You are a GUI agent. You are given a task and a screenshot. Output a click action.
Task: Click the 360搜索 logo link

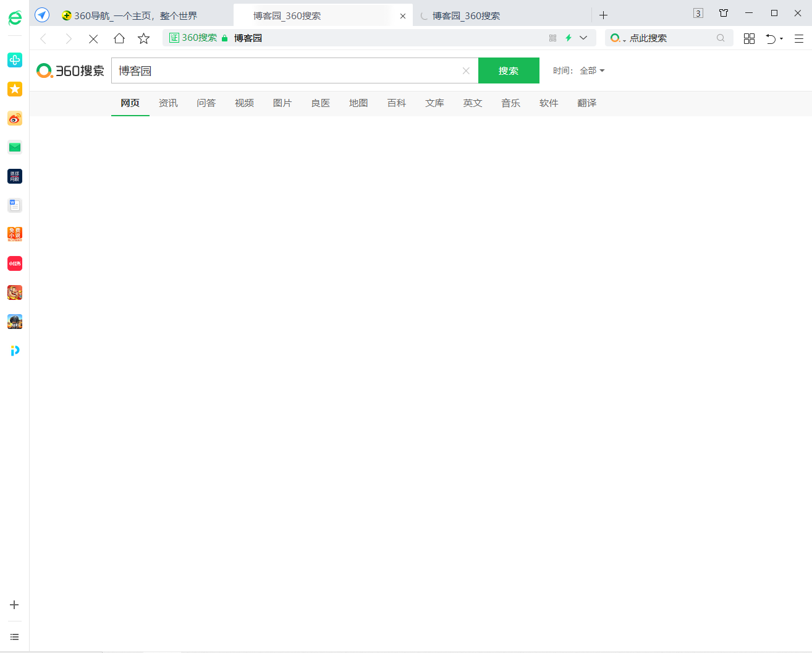pyautogui.click(x=70, y=70)
